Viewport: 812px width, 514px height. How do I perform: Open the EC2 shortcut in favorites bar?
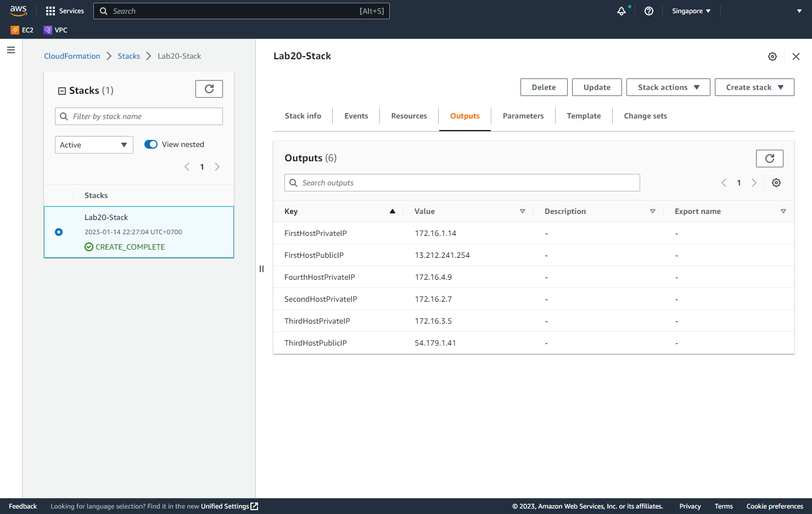[x=22, y=30]
